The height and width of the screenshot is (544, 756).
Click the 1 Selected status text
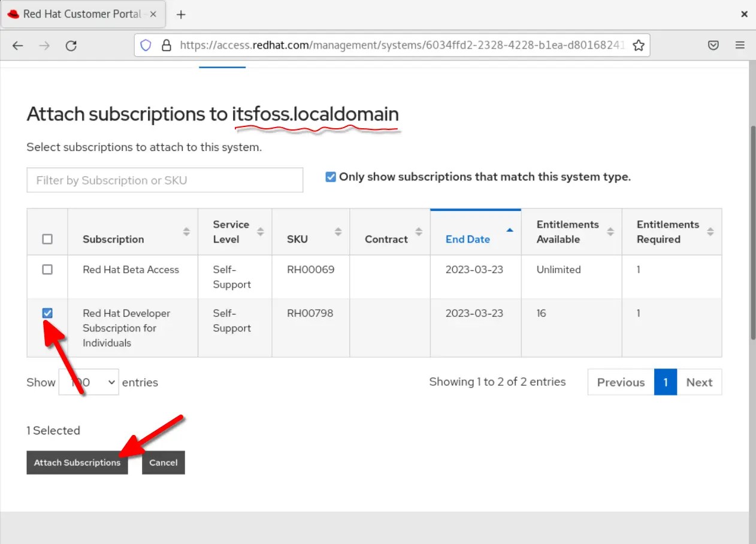click(x=53, y=431)
